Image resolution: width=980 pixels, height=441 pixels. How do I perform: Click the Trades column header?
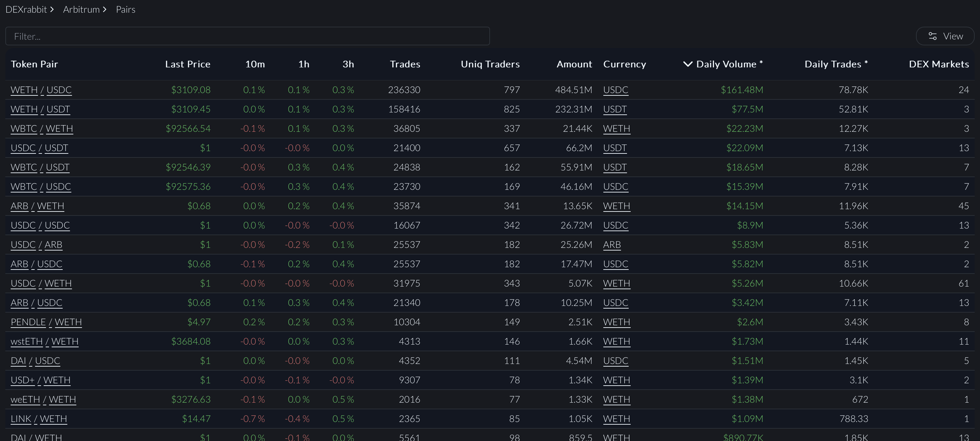pos(404,64)
